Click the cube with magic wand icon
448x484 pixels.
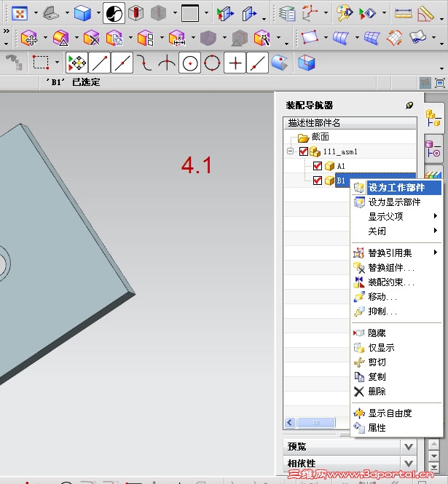click(262, 38)
